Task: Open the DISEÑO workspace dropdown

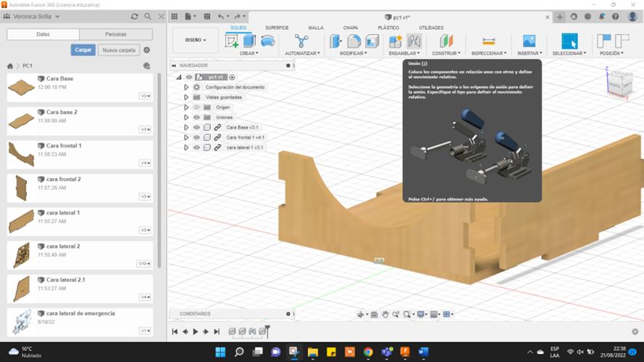Action: point(196,40)
